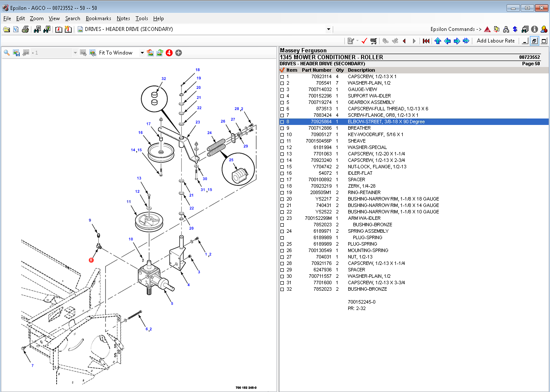Expand the DRIVES - HEADER DRIVE page dropdown
The height and width of the screenshot is (392, 550).
[x=328, y=29]
